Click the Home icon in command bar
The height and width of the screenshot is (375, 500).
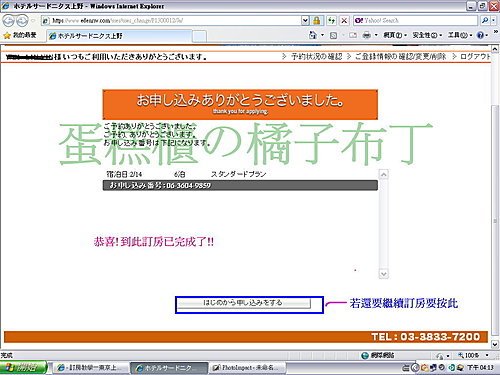click(x=313, y=35)
